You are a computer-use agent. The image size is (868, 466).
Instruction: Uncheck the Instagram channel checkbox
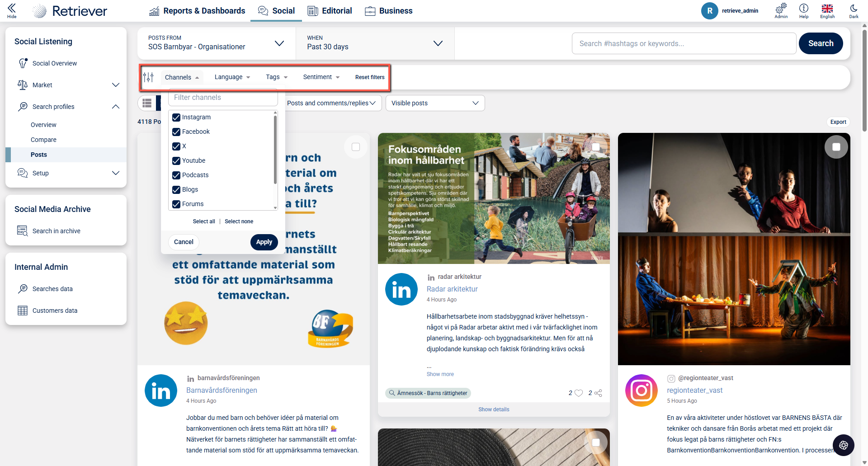(x=176, y=118)
